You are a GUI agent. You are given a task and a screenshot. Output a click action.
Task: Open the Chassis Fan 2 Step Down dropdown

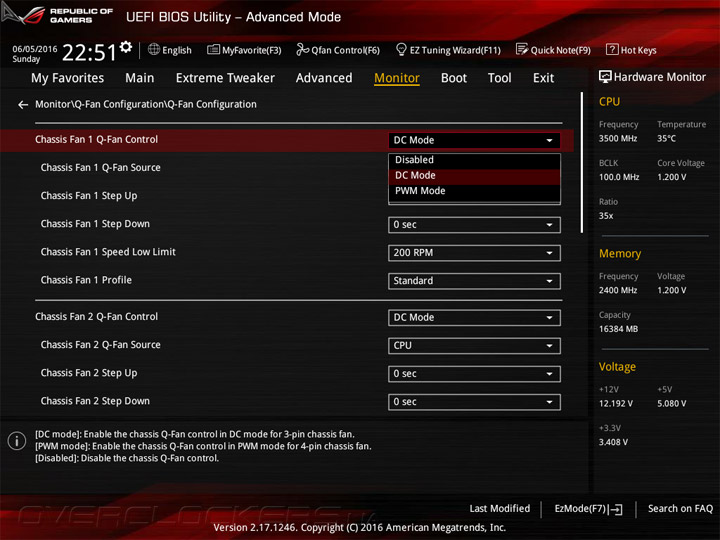click(474, 402)
